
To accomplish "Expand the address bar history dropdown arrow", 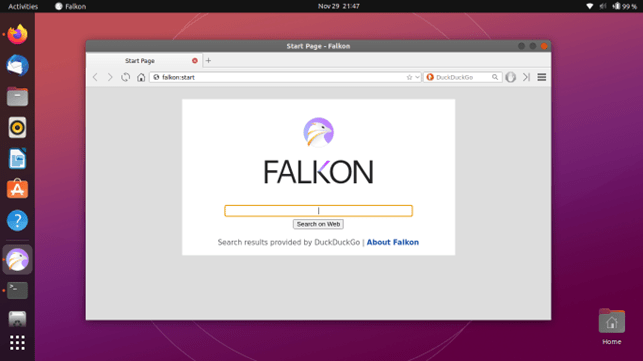I will point(417,77).
